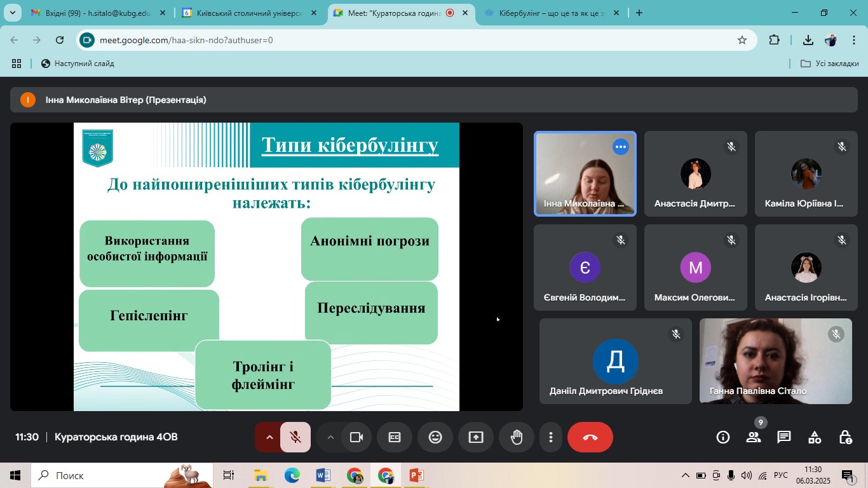The image size is (868, 488).
Task: Unmute the microphone in Meet toolbar
Action: (x=295, y=437)
